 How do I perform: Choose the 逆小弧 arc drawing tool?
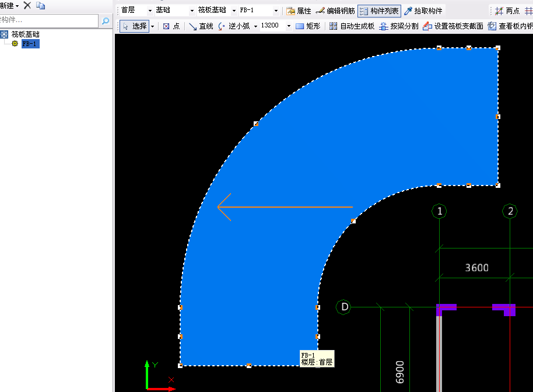234,26
